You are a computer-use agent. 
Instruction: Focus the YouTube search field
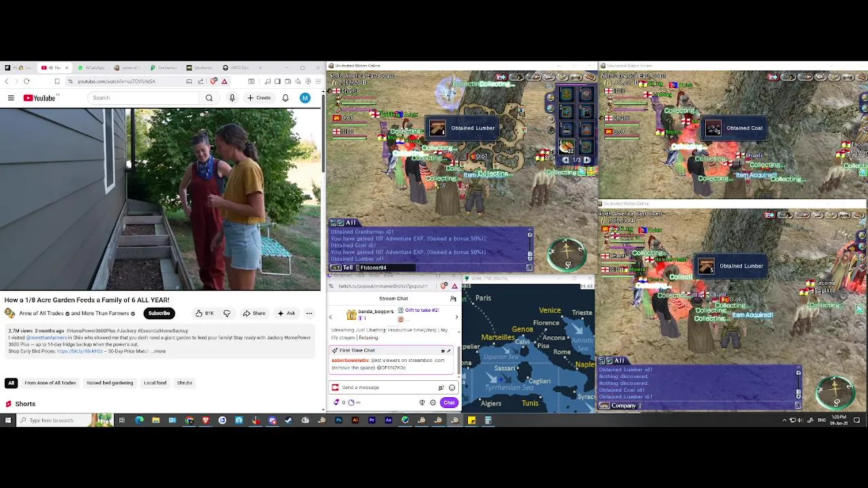coord(144,98)
